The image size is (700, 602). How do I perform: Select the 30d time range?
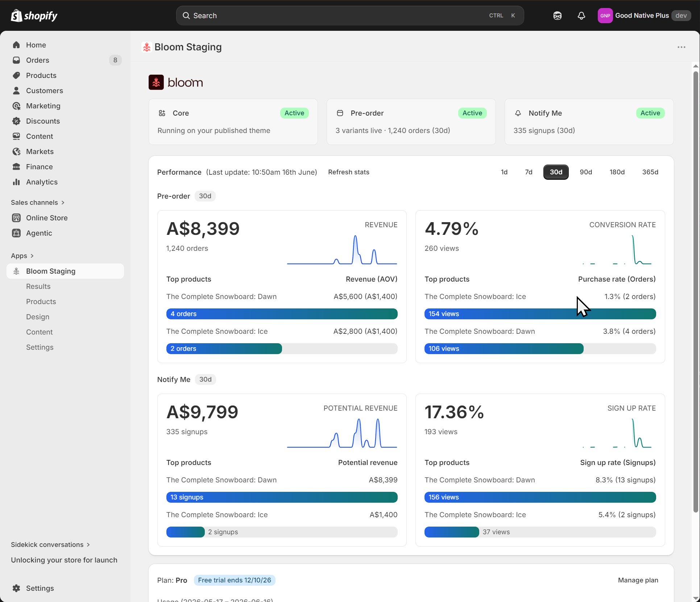pyautogui.click(x=556, y=172)
